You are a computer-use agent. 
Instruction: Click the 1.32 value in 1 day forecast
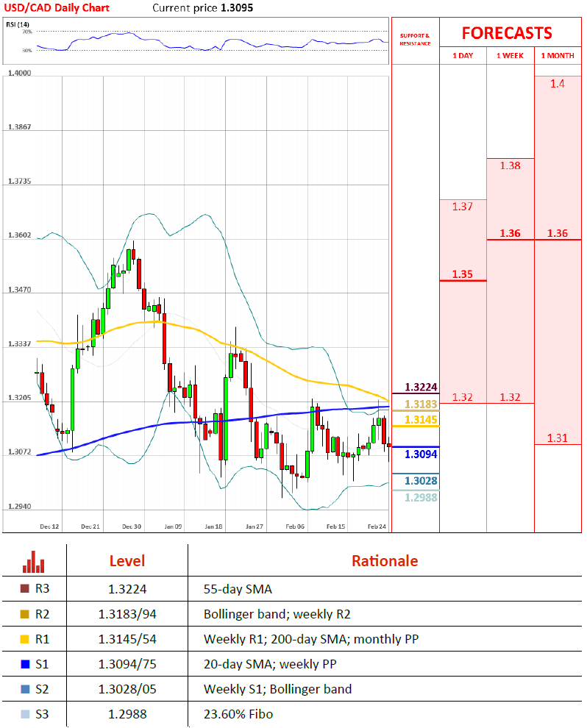pyautogui.click(x=463, y=397)
